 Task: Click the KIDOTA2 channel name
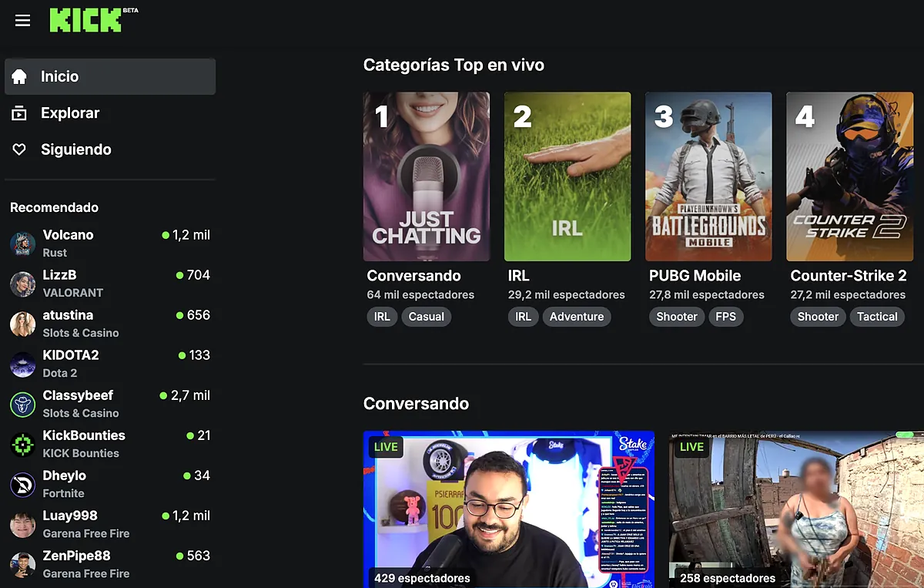pos(71,355)
